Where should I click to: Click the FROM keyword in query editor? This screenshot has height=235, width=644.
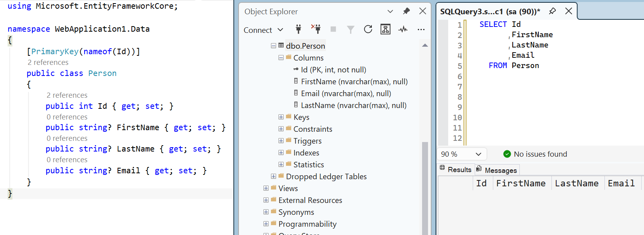click(x=498, y=65)
